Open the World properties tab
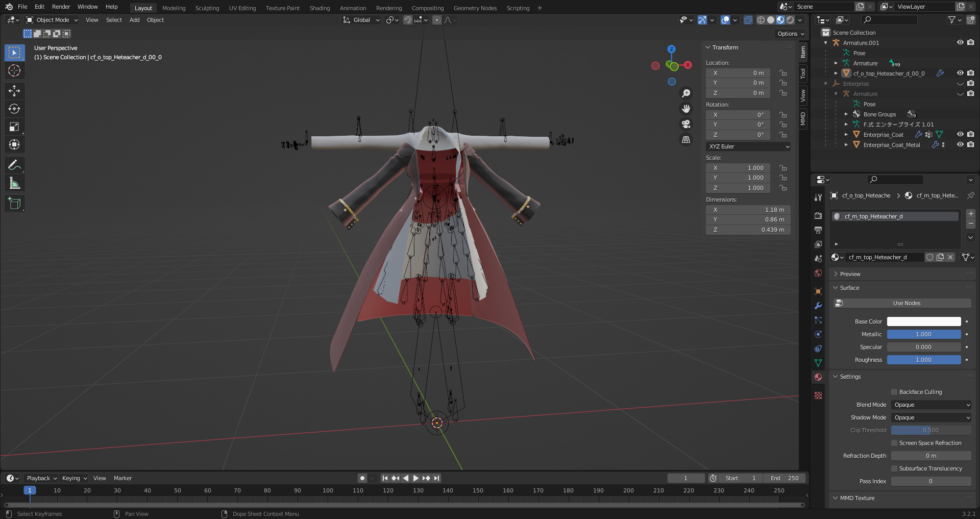 point(818,273)
